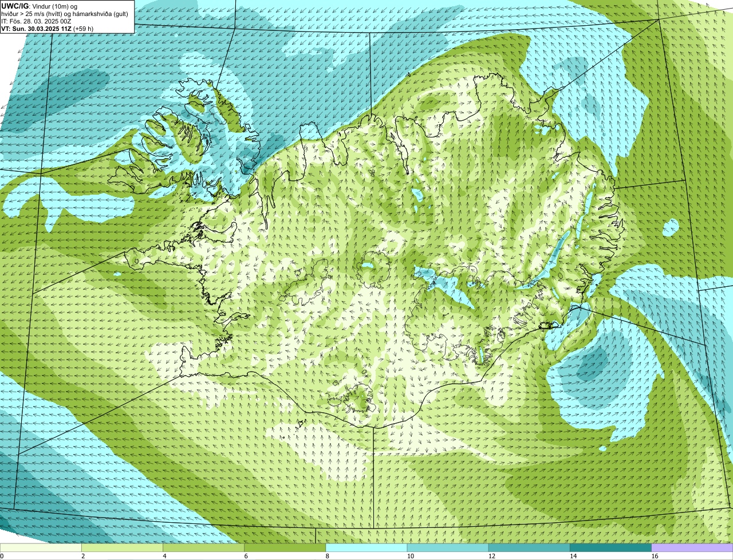
Task: Click the 'UWC/IG: Vindur (10m) og' title line
Action: pyautogui.click(x=39, y=6)
